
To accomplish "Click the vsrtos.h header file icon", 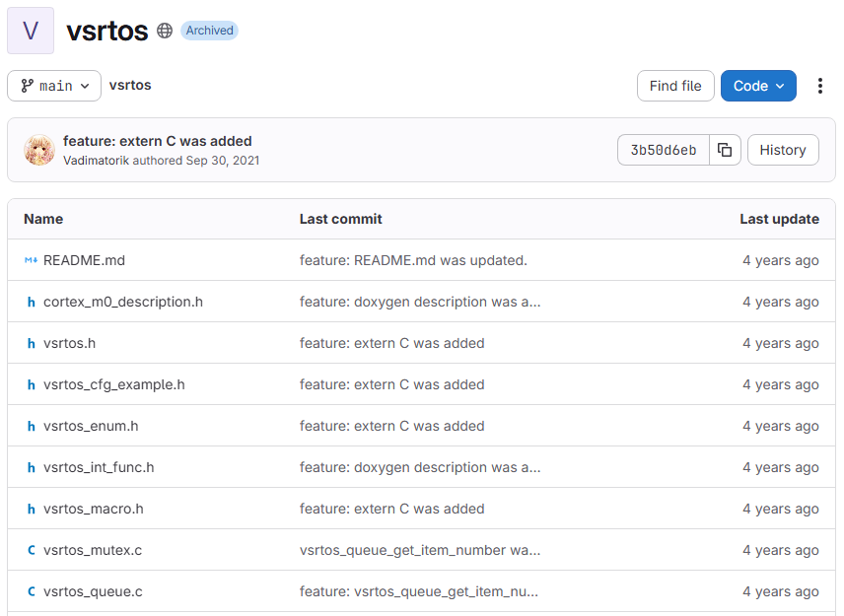I will 31,343.
